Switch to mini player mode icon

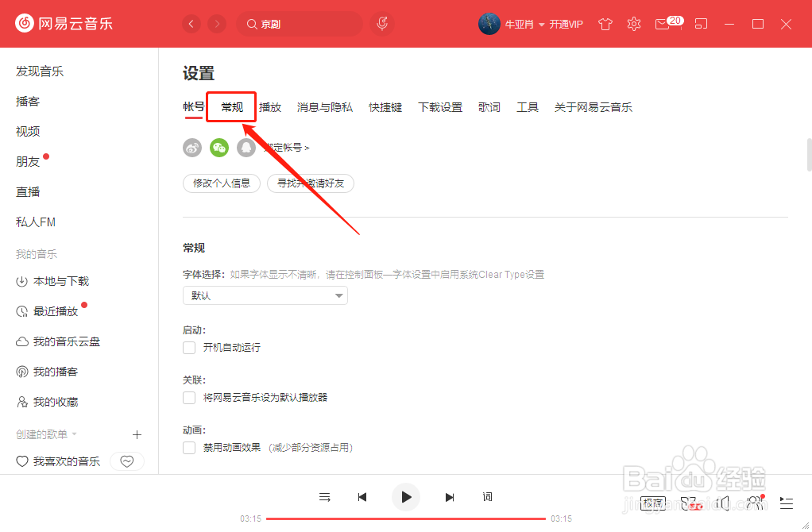click(x=702, y=24)
